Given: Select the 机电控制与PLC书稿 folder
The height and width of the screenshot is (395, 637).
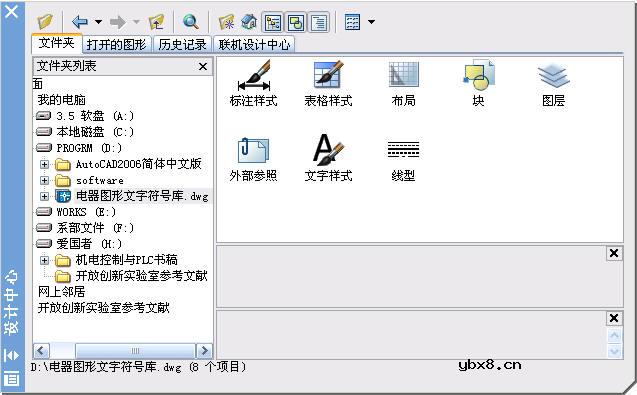Looking at the screenshot, I should [116, 260].
